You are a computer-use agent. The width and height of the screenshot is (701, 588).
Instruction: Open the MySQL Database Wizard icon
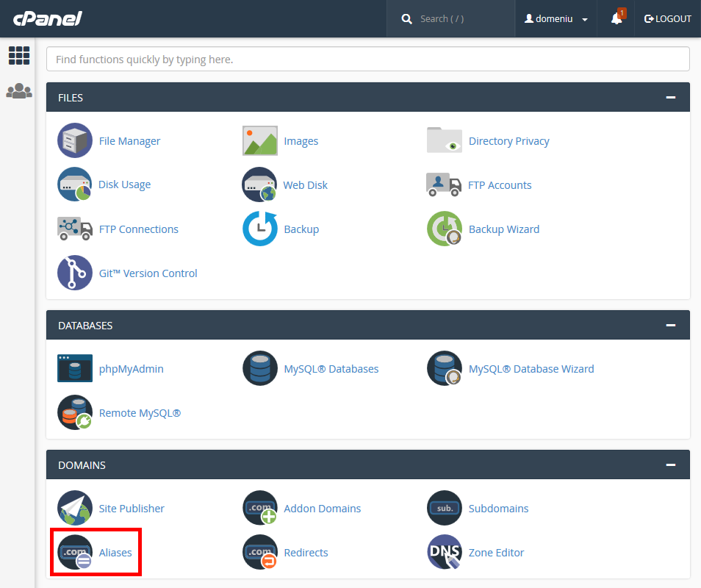[x=445, y=368]
